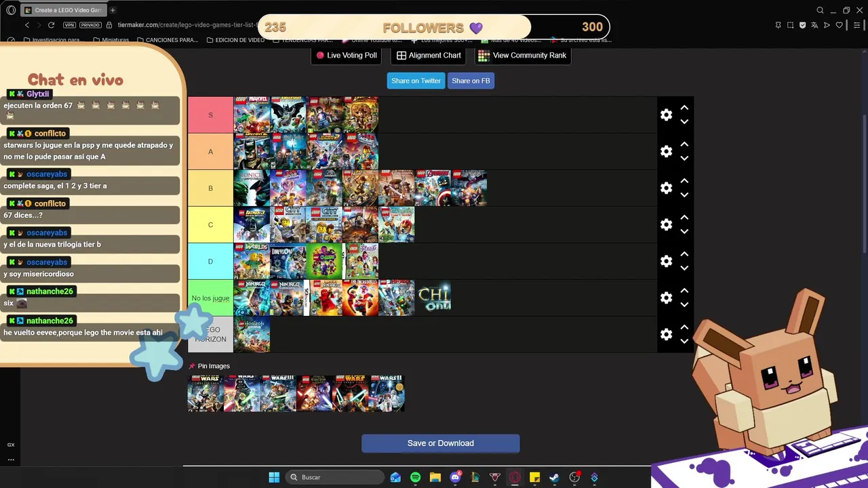Reload the tiermaker page
This screenshot has width=868, height=488.
(x=51, y=25)
